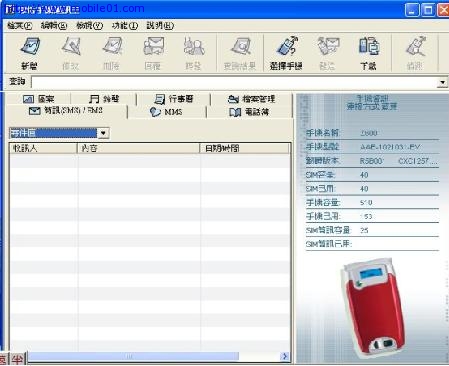Open the 檔案(F) menu
This screenshot has height=366, width=449.
click(x=20, y=26)
